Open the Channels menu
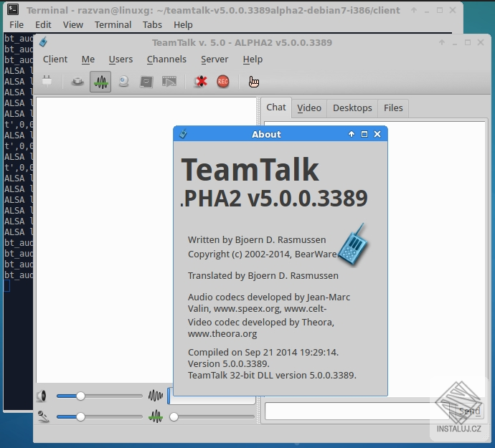Viewport: 495px width, 448px height. (x=166, y=59)
